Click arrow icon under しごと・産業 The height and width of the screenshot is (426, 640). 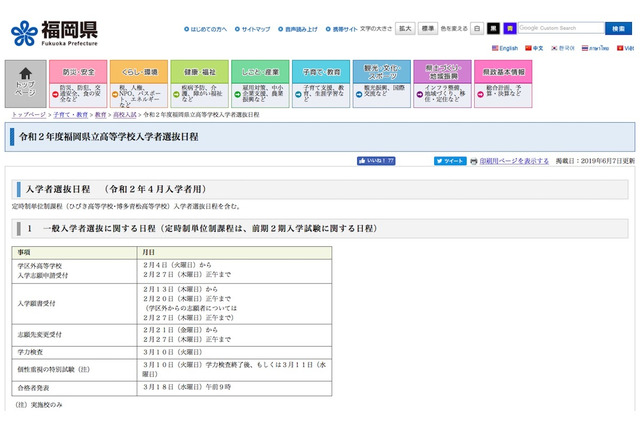(237, 94)
